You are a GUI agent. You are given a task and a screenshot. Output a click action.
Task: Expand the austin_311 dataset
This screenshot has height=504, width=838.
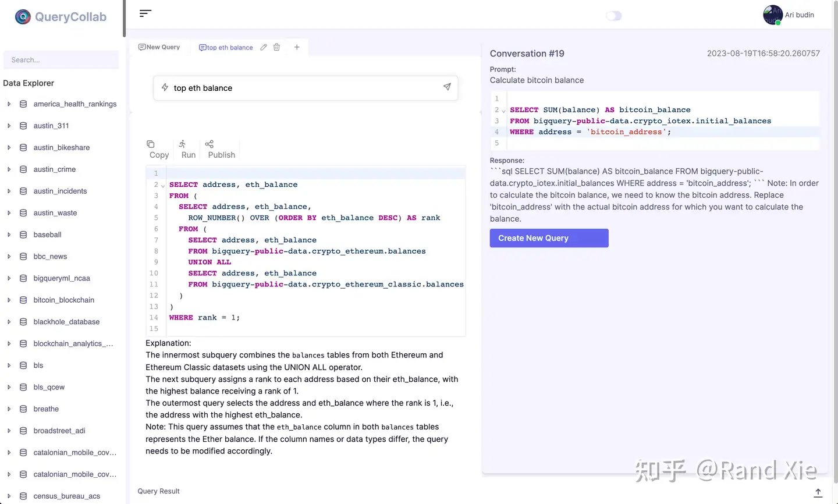[x=9, y=126]
